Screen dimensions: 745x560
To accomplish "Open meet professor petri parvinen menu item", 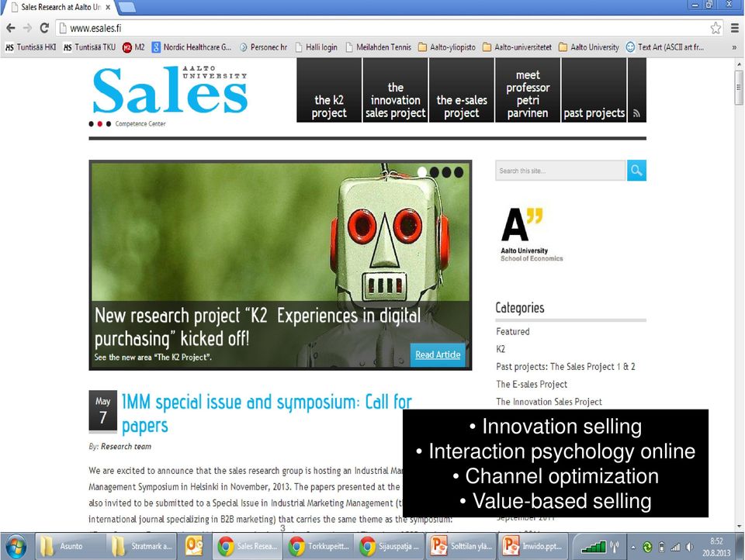I will pyautogui.click(x=528, y=90).
